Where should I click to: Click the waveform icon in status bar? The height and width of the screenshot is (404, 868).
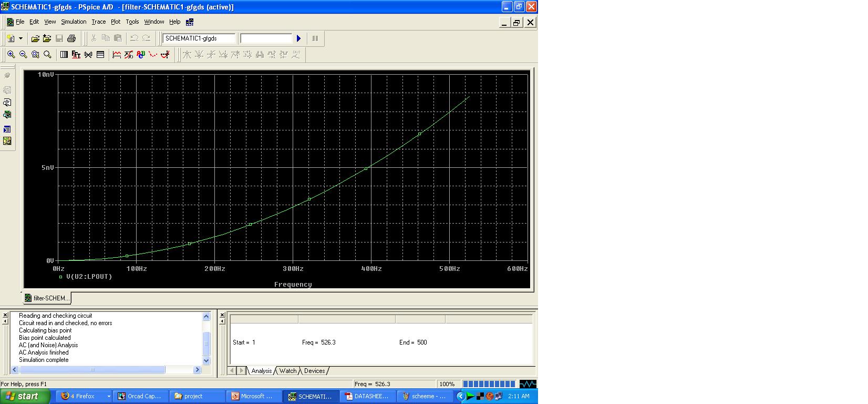[x=528, y=384]
